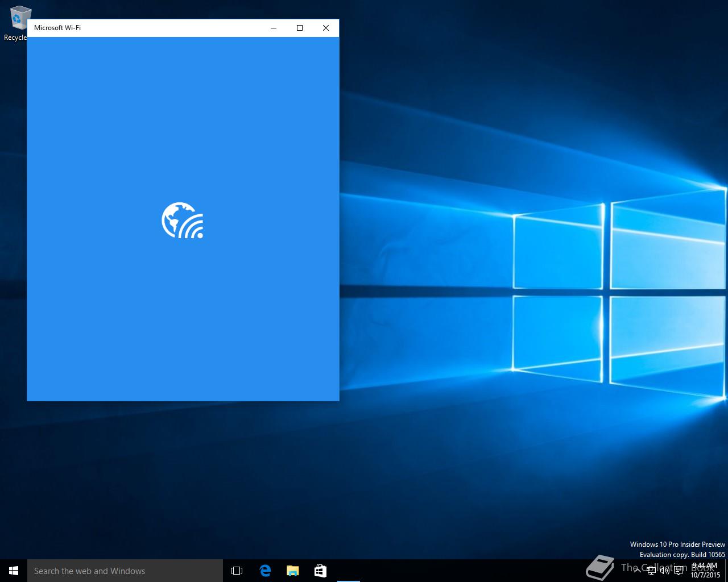Screen dimensions: 728x582
Task: Open the network status tray icon
Action: point(651,571)
